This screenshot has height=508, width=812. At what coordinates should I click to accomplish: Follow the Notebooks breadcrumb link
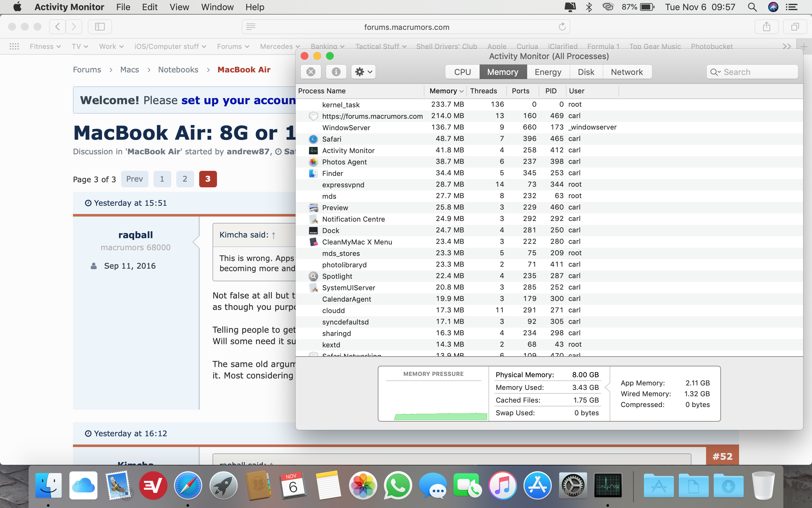pos(178,70)
